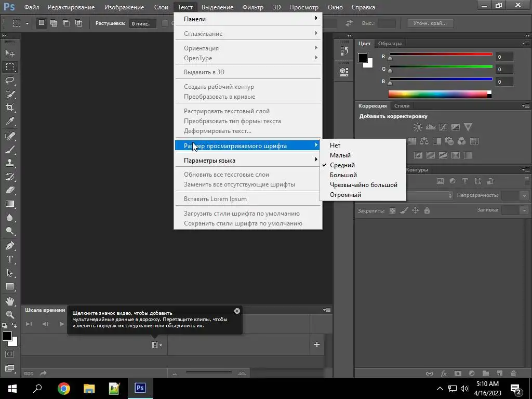
Task: Close the timeline tooltip popup
Action: 237,311
